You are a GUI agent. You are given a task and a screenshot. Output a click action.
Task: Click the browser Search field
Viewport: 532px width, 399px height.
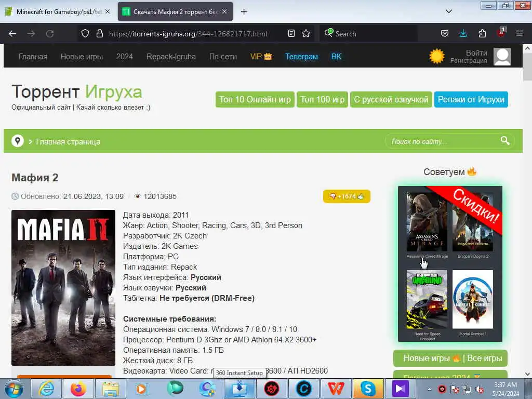(x=368, y=34)
